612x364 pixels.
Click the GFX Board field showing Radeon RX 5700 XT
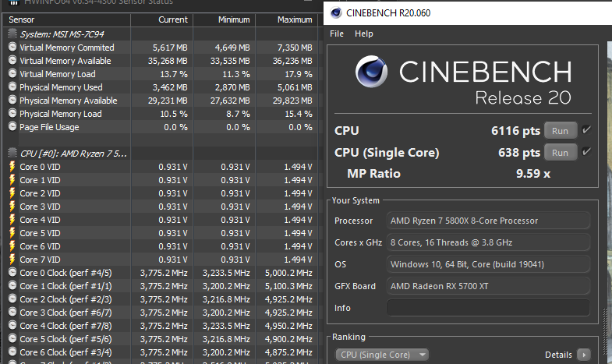(x=488, y=286)
